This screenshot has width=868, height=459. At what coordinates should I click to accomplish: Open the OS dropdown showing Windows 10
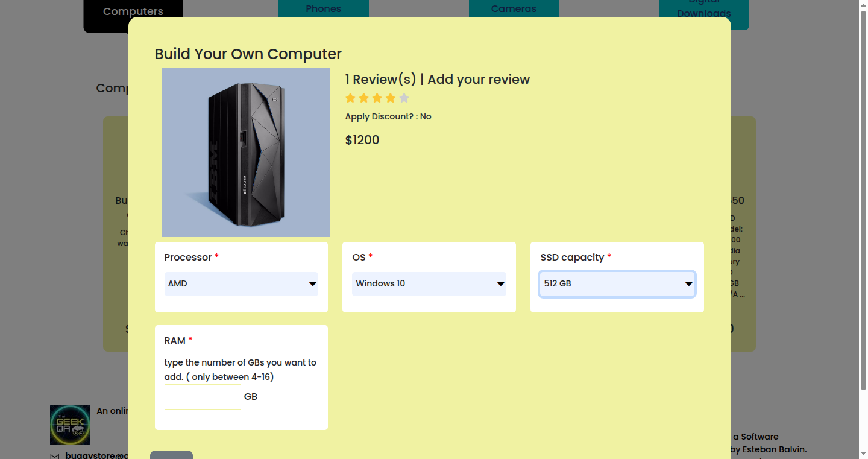(429, 283)
